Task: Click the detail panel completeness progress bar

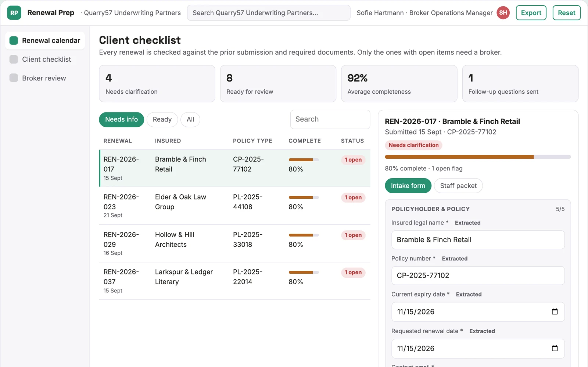Action: pyautogui.click(x=478, y=157)
